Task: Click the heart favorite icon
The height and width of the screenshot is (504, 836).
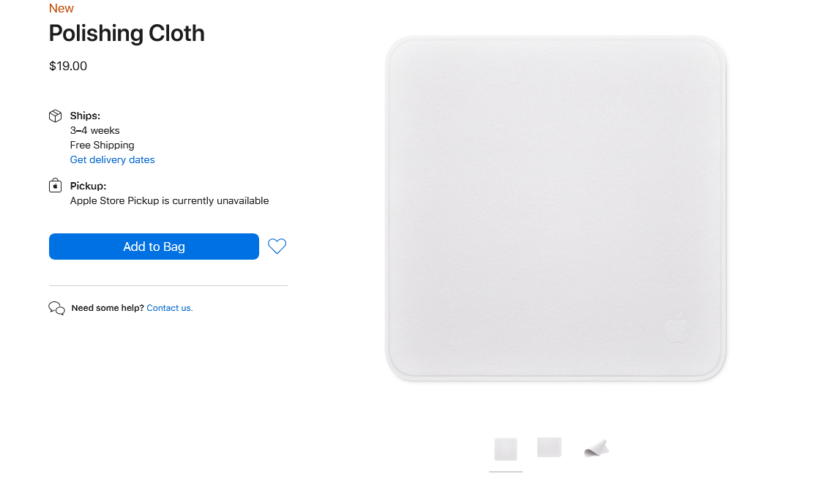Action: (x=277, y=246)
